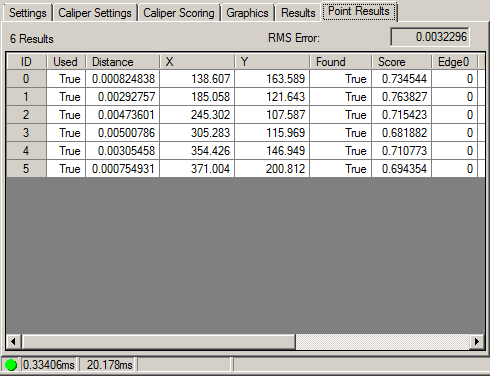
Task: Click the right scroll arrow
Action: coord(477,341)
